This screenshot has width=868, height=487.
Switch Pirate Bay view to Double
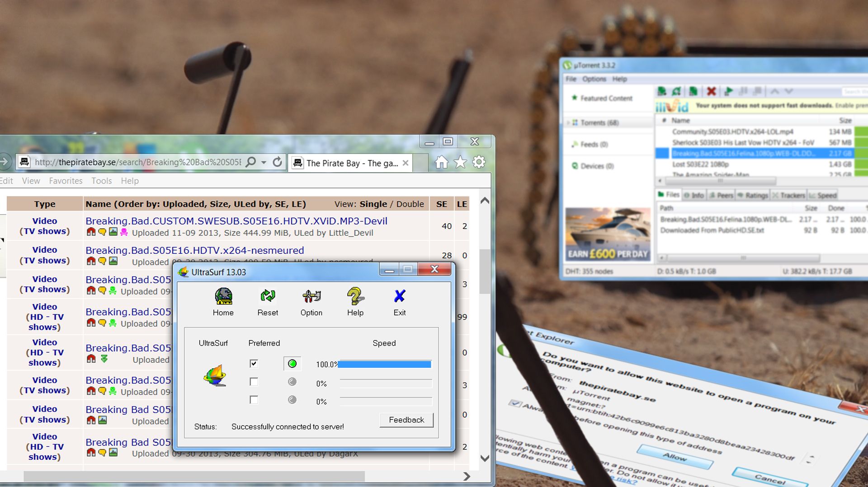click(410, 204)
